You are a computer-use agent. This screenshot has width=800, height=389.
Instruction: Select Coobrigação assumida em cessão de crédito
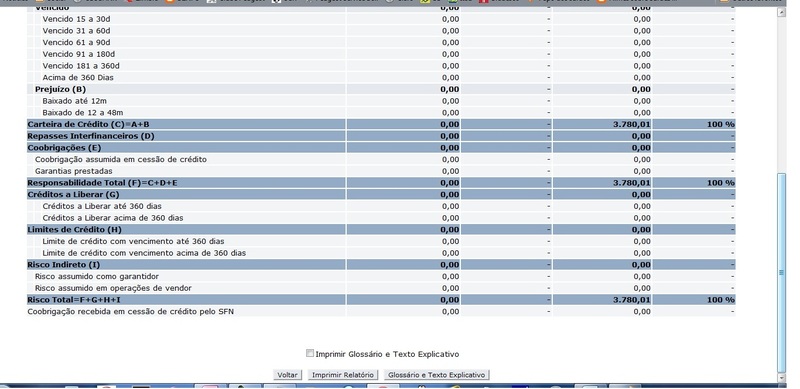click(x=121, y=160)
